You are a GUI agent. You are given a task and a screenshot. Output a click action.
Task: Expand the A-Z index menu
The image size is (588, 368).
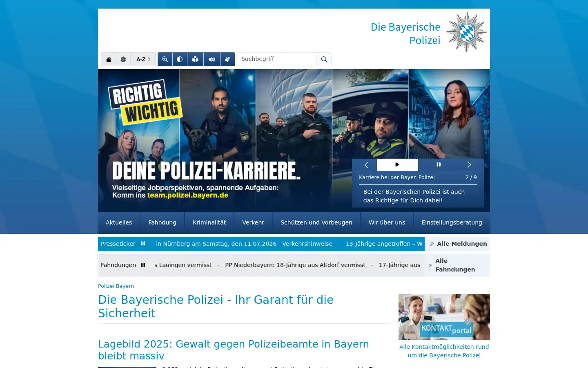click(143, 59)
